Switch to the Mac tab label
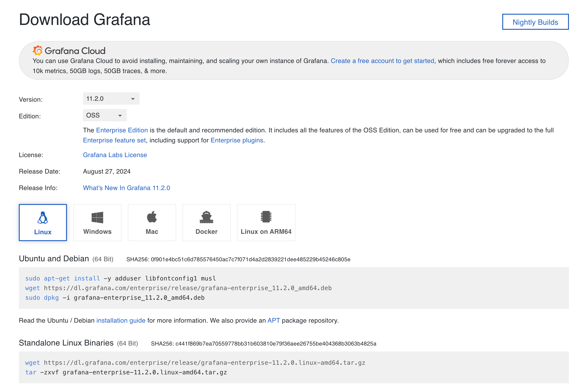Image resolution: width=585 pixels, height=392 pixels. pos(152,231)
